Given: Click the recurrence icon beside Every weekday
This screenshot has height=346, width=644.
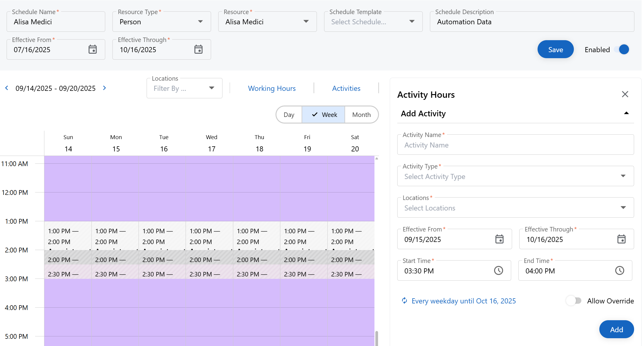Looking at the screenshot, I should [404, 301].
